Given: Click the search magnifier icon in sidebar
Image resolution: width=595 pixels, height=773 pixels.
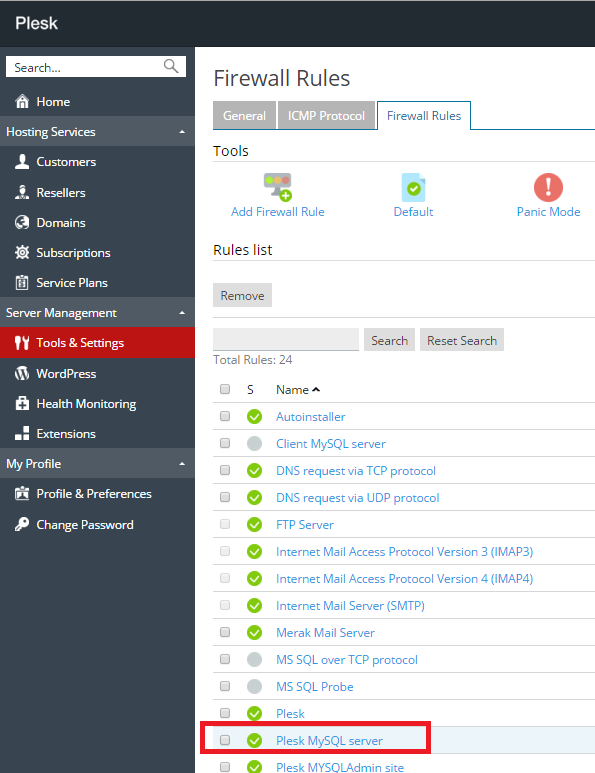Looking at the screenshot, I should (171, 66).
